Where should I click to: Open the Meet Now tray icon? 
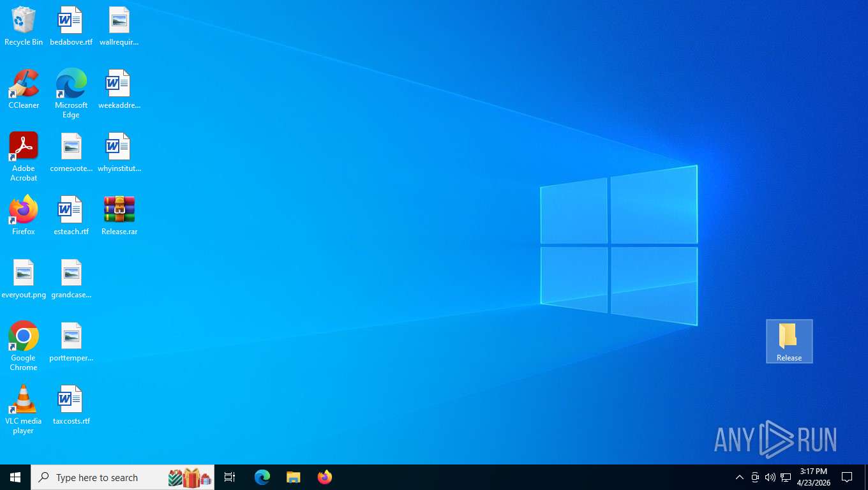tap(755, 477)
